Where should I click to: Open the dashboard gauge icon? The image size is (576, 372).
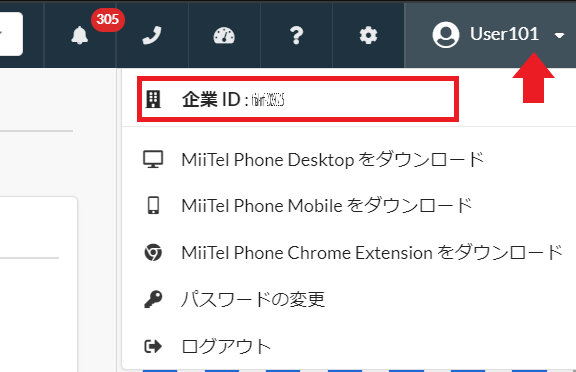tap(224, 36)
